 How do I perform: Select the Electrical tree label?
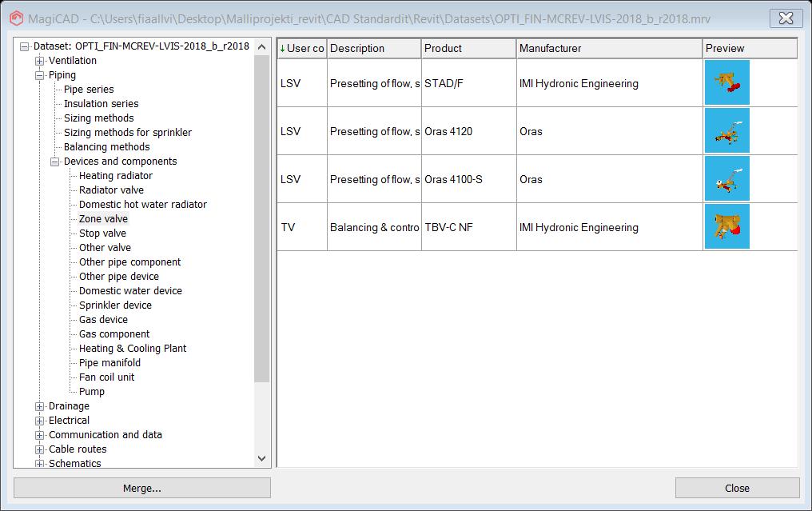pyautogui.click(x=69, y=421)
